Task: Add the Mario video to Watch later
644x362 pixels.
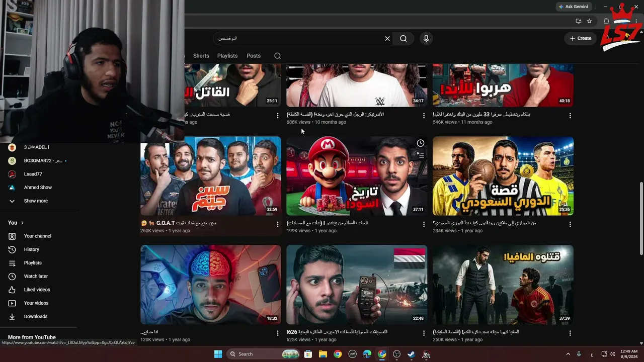Action: (421, 143)
